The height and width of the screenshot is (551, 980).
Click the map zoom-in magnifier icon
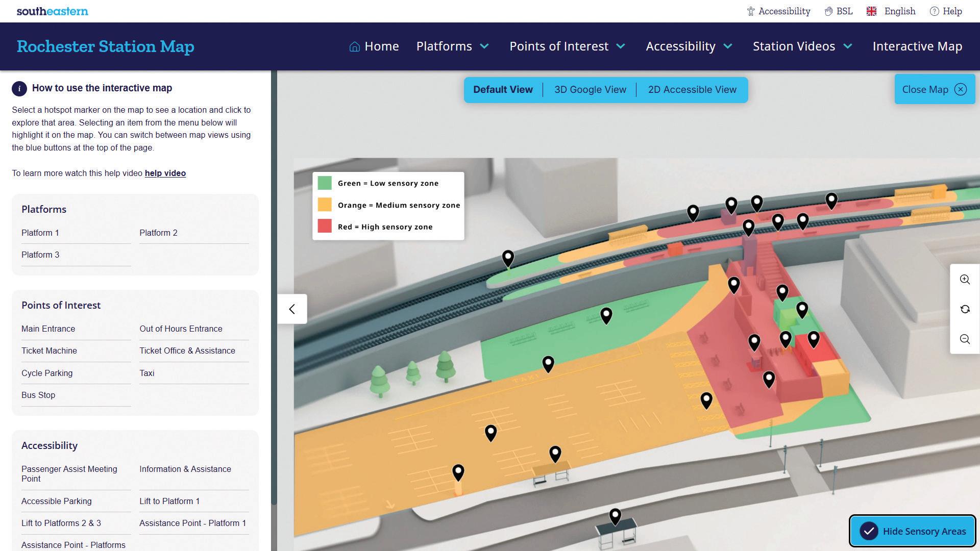(965, 280)
